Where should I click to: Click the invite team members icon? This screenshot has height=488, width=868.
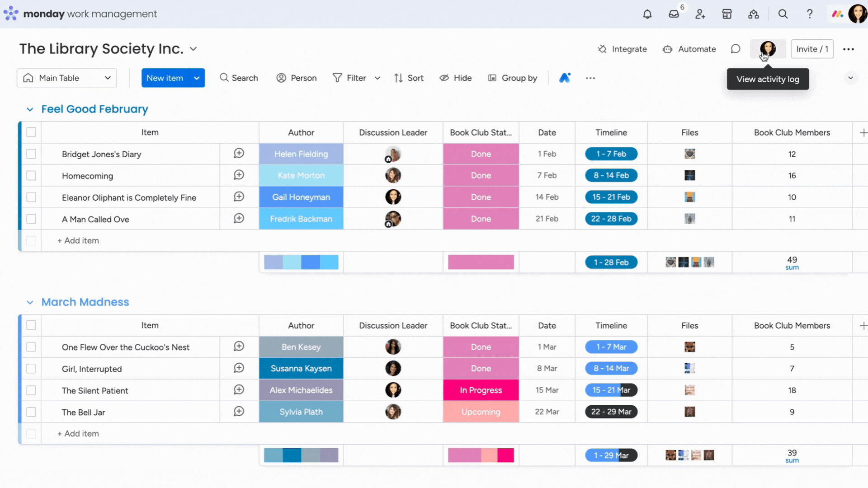tap(700, 13)
